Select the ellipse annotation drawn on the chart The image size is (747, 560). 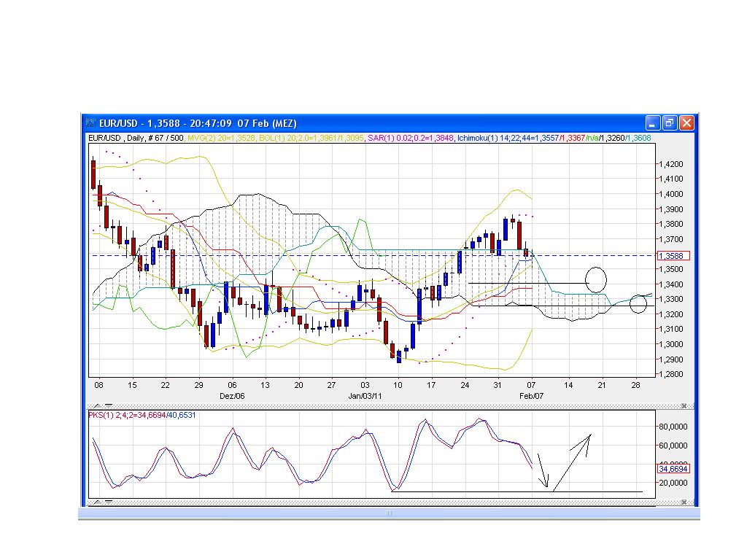coord(596,279)
